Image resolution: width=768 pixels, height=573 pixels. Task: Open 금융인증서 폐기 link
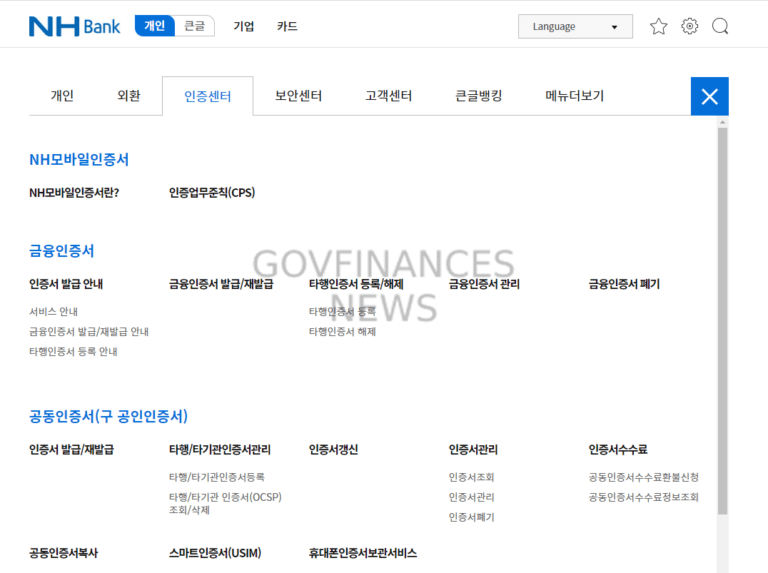624,284
